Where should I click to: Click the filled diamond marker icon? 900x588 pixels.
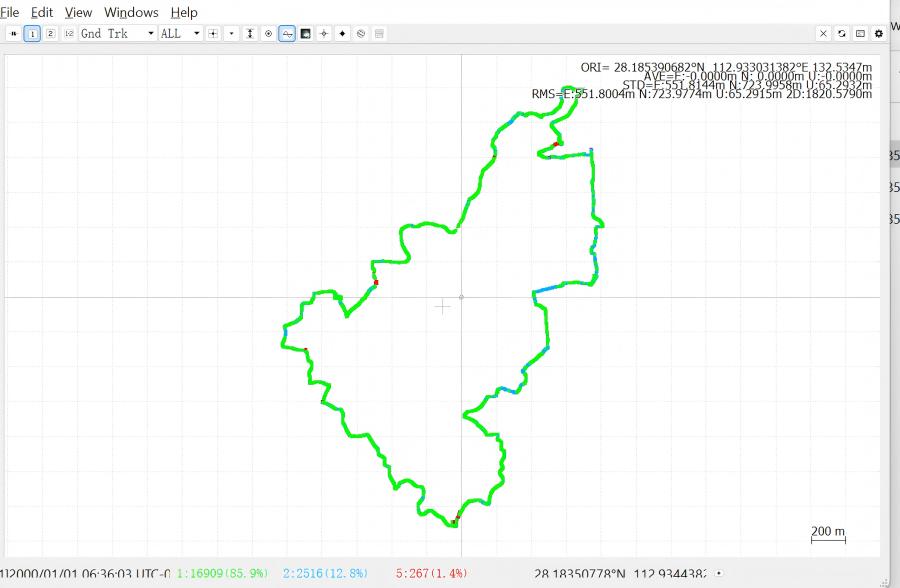[x=342, y=33]
